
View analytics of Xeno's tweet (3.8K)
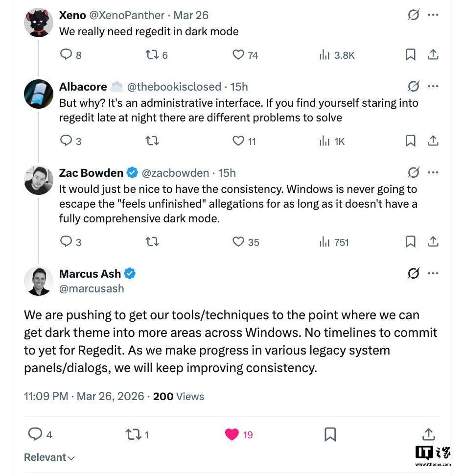325,55
